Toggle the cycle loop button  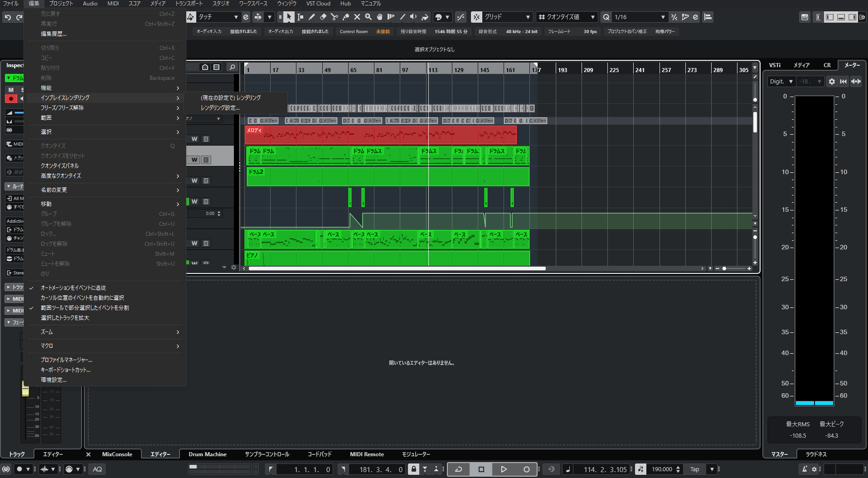[x=459, y=469]
